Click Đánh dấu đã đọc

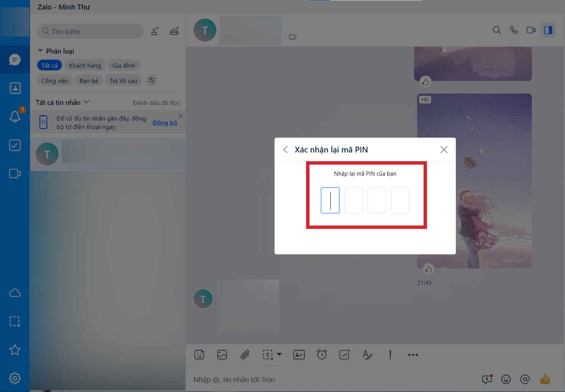click(156, 103)
